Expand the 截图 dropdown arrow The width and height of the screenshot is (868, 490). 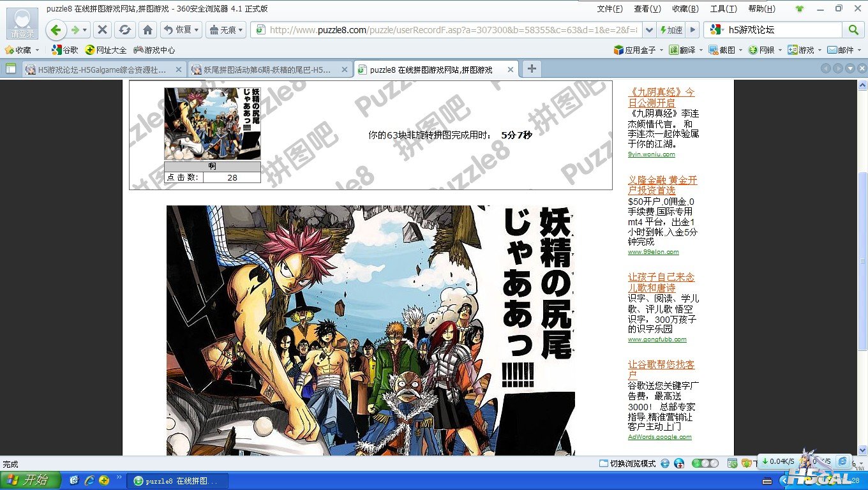(x=741, y=50)
